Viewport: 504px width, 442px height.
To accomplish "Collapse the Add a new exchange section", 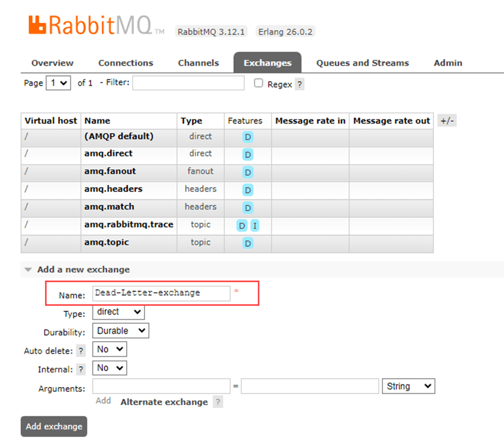I will [x=83, y=270].
